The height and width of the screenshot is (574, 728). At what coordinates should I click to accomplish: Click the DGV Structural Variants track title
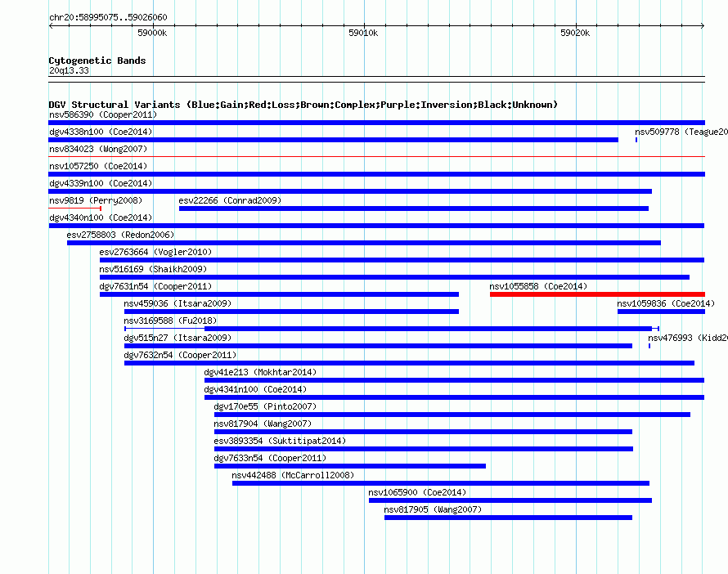(303, 105)
